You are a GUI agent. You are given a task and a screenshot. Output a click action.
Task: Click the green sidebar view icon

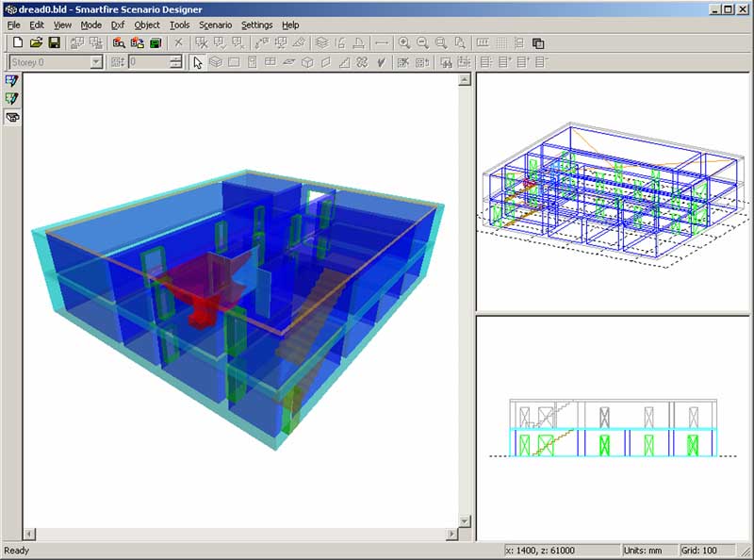coord(12,99)
